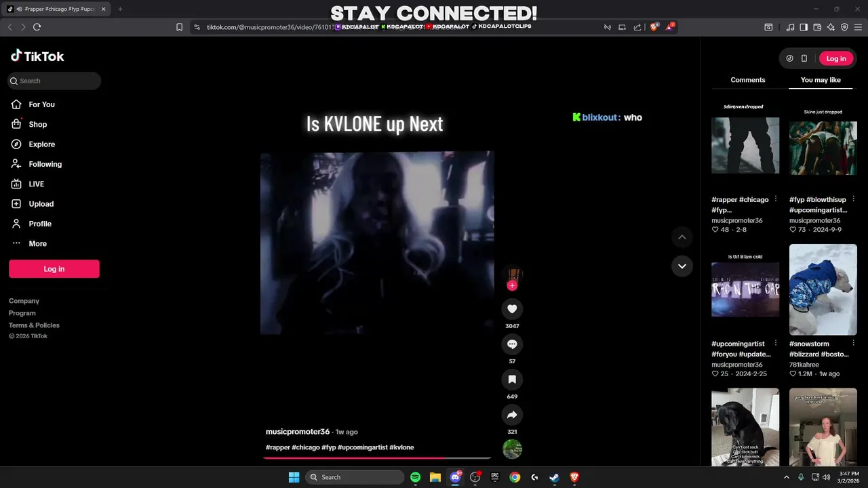
Task: Click the round icon left of phone icon
Action: coord(789,58)
